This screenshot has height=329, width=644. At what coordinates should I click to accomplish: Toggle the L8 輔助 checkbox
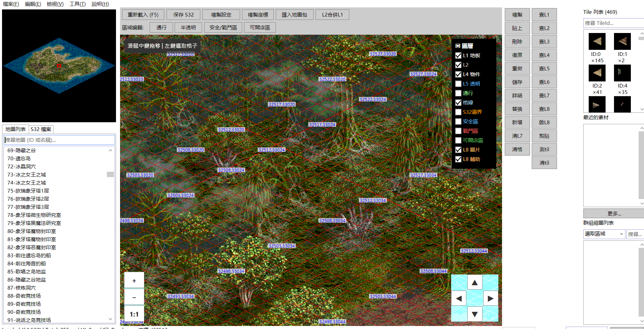pos(458,159)
